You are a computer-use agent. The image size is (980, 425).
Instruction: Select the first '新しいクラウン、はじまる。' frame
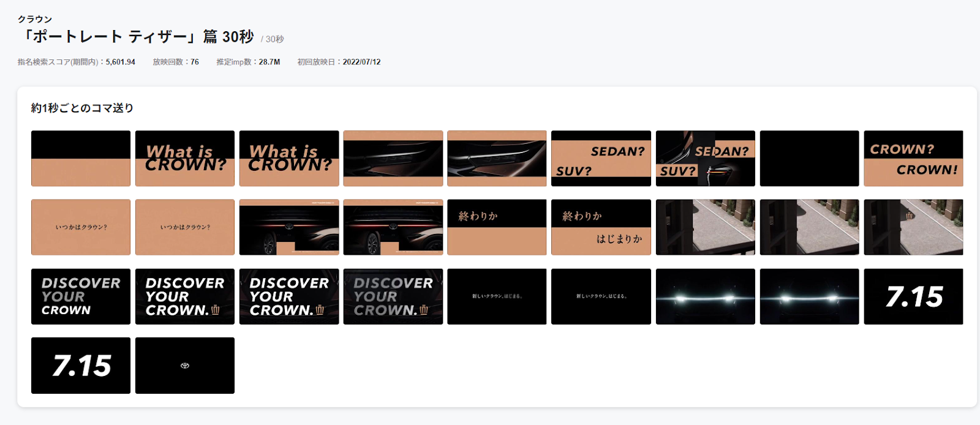pos(497,296)
